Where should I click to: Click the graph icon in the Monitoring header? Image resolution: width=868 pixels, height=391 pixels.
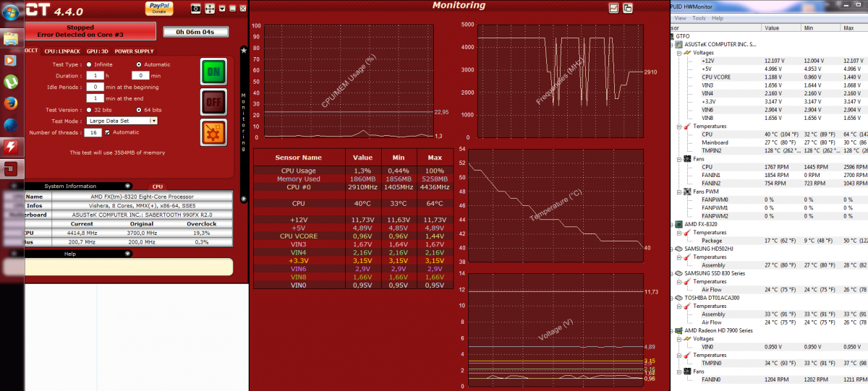coord(614,8)
